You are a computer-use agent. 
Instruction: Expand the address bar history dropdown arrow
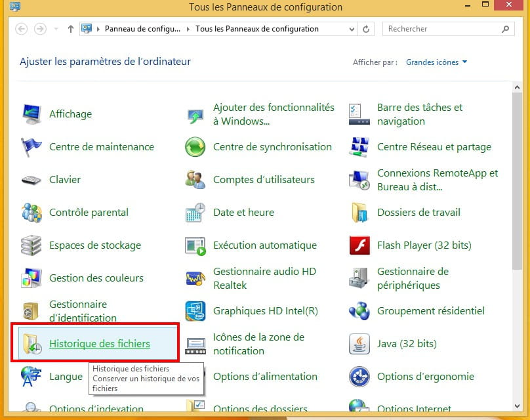click(352, 29)
